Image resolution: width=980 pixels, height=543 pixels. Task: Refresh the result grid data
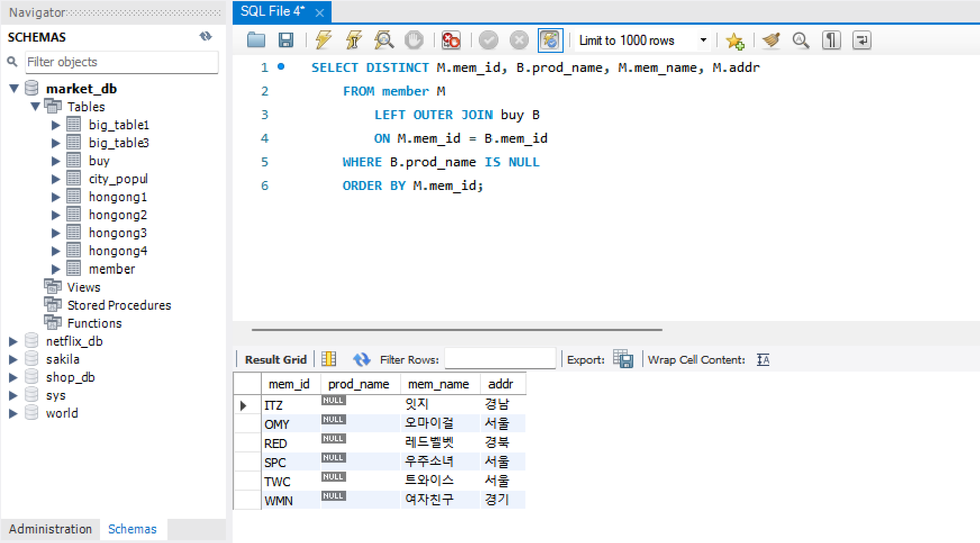pos(361,359)
